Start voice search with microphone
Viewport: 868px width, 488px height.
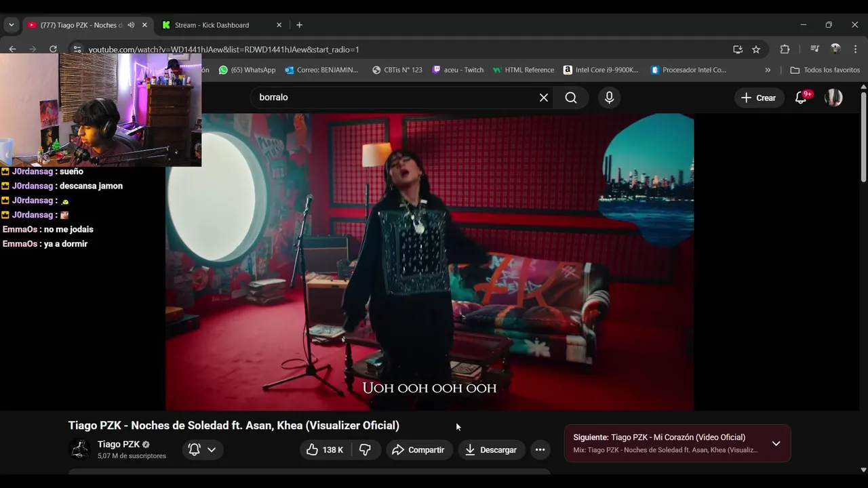[x=609, y=98]
